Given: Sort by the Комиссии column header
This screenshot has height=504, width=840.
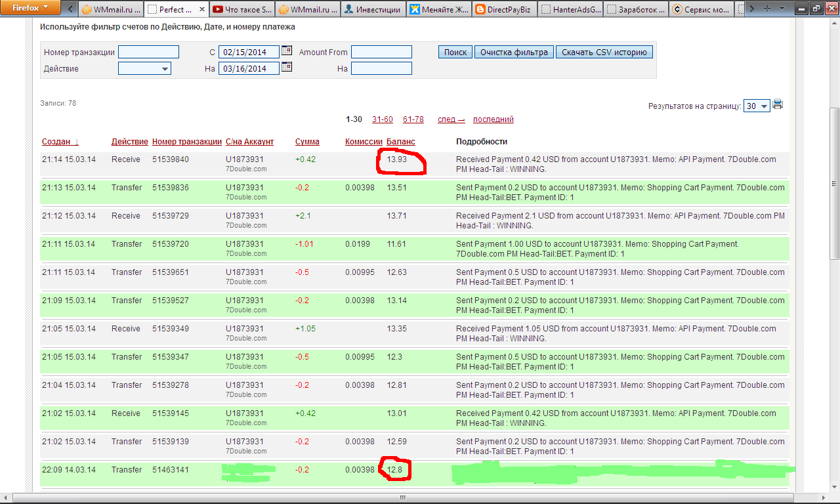Looking at the screenshot, I should click(364, 142).
